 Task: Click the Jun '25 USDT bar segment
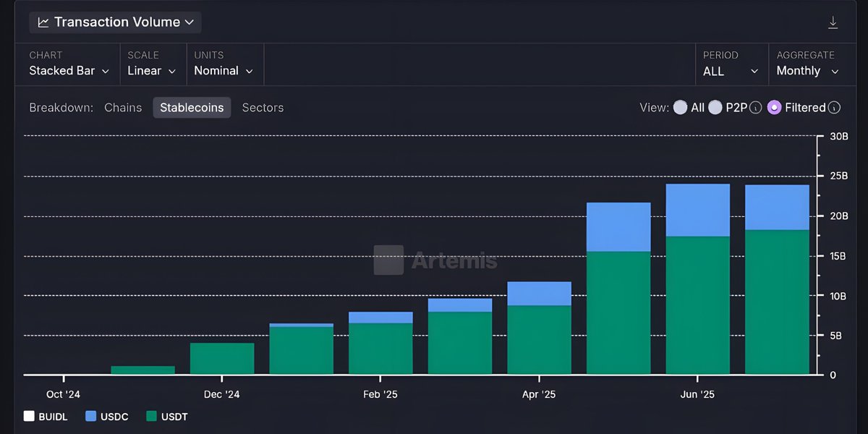pos(698,305)
